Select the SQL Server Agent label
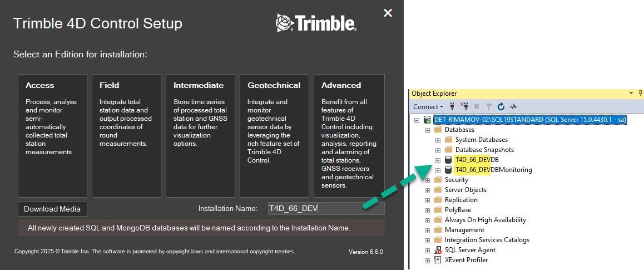 click(x=470, y=251)
